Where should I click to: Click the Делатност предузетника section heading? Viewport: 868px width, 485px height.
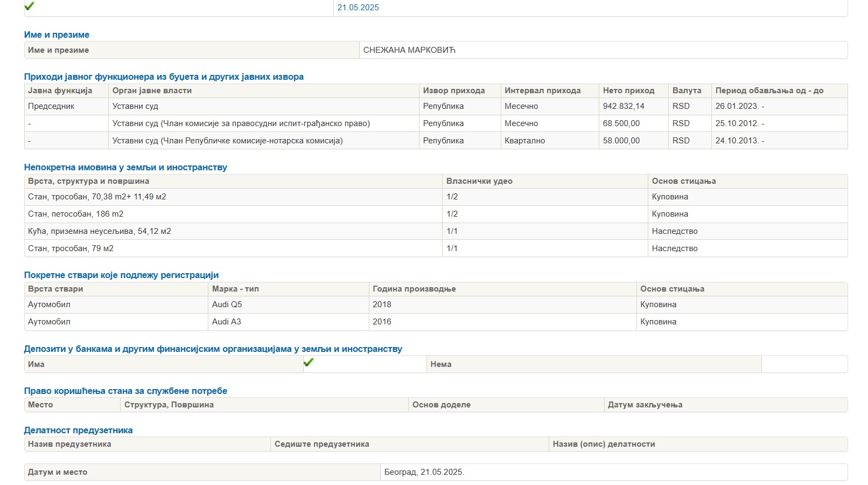coord(79,430)
